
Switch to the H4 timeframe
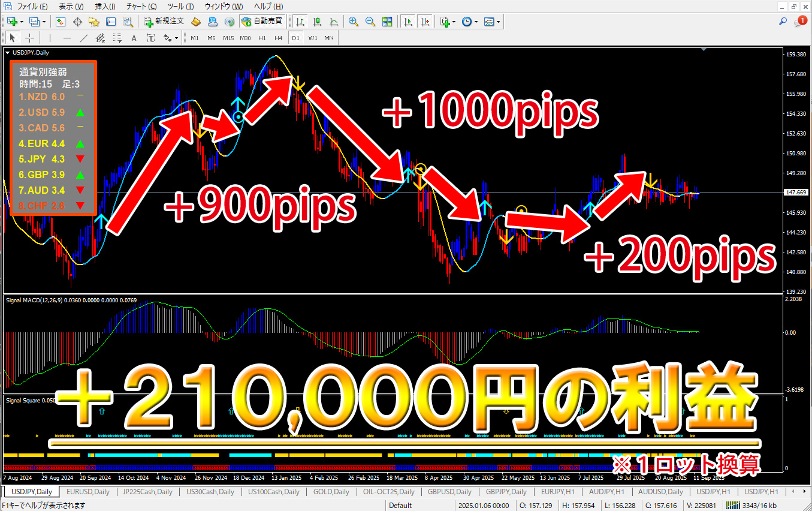[x=278, y=38]
